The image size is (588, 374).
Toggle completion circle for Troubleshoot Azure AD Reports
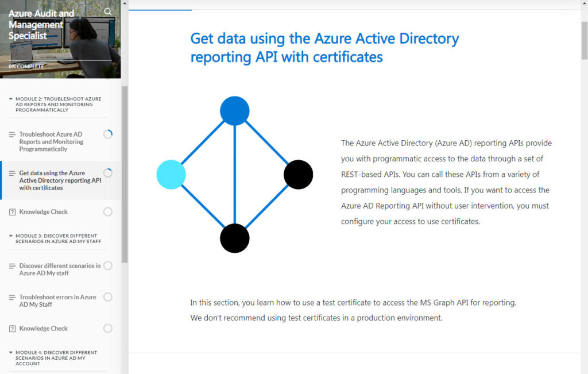(x=107, y=134)
